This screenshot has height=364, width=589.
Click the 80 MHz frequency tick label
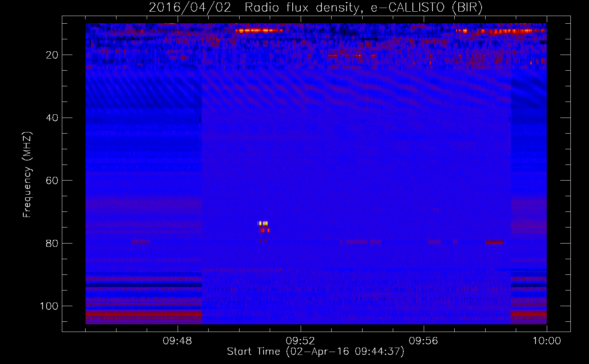[x=52, y=244]
